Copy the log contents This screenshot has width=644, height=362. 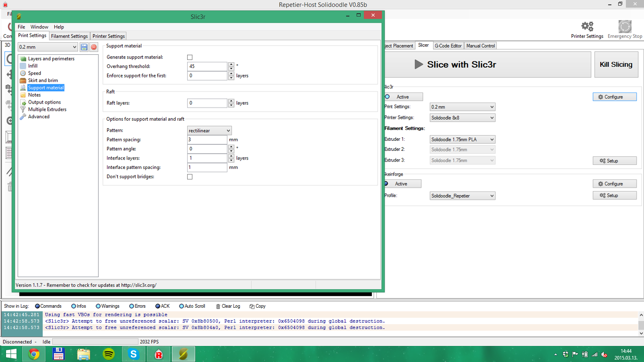258,306
